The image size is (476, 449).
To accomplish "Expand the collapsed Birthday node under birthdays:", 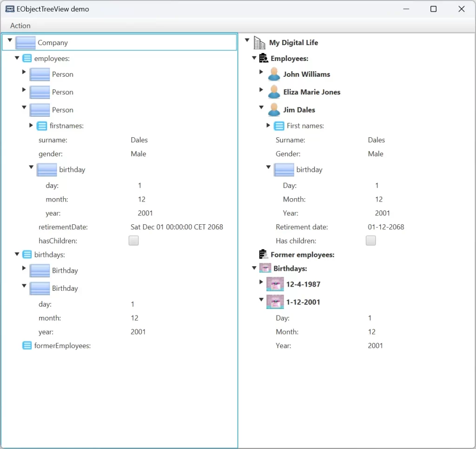I will pos(24,268).
